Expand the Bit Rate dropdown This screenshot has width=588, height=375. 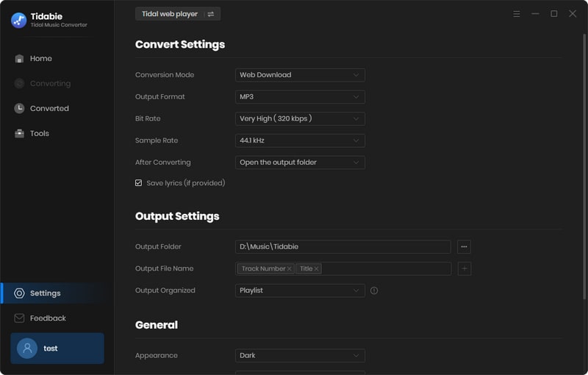tap(300, 119)
